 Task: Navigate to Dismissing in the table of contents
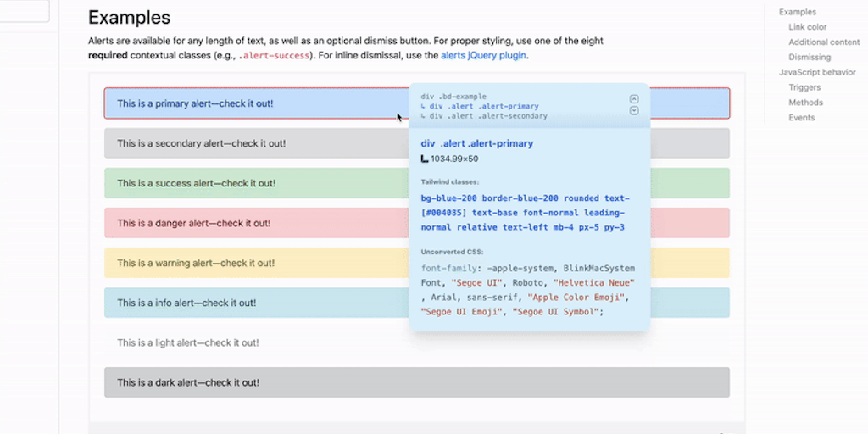click(x=810, y=58)
